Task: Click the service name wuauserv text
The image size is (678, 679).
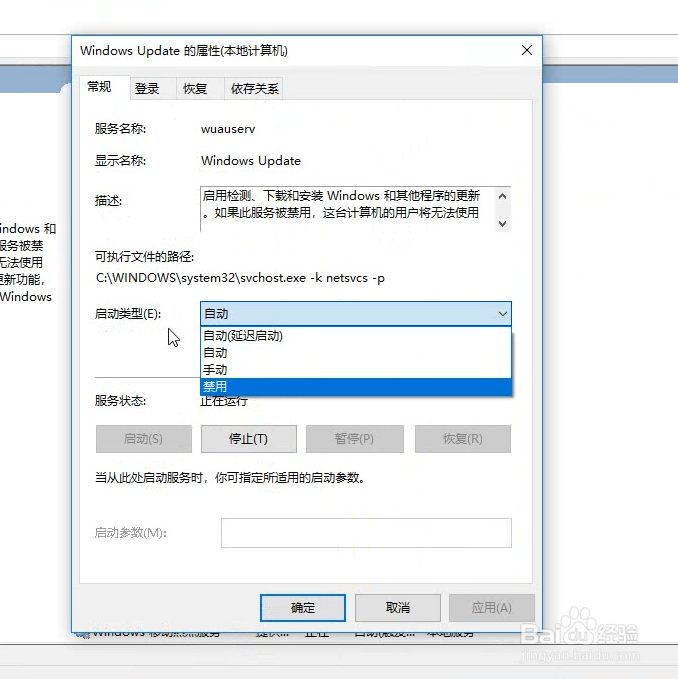Action: click(228, 129)
